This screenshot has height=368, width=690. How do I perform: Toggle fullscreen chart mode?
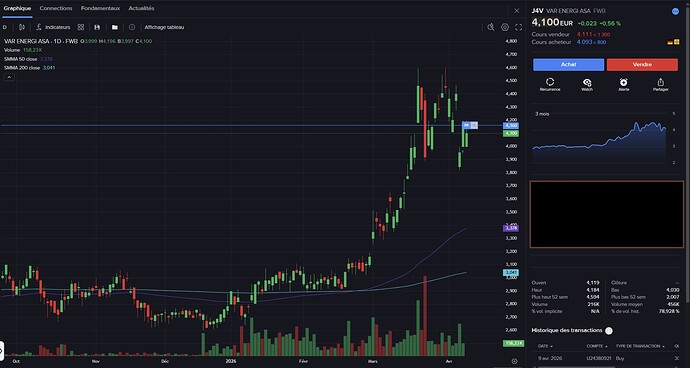pyautogui.click(x=518, y=27)
